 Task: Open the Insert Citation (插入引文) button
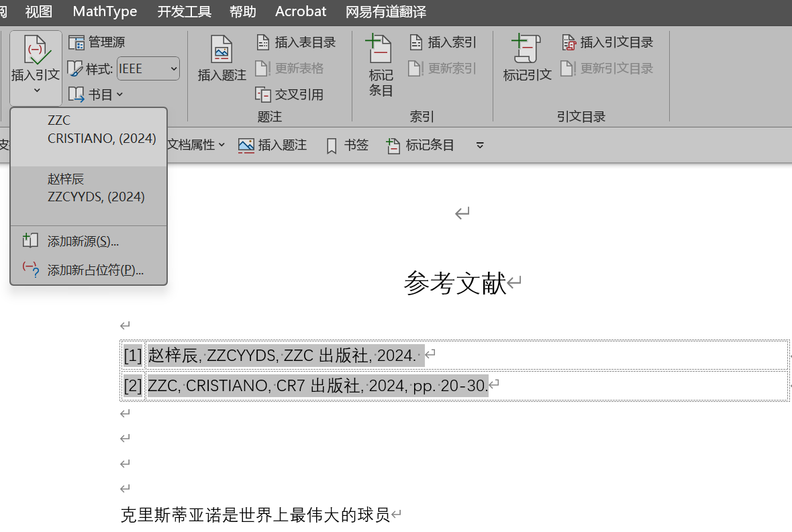[36, 68]
